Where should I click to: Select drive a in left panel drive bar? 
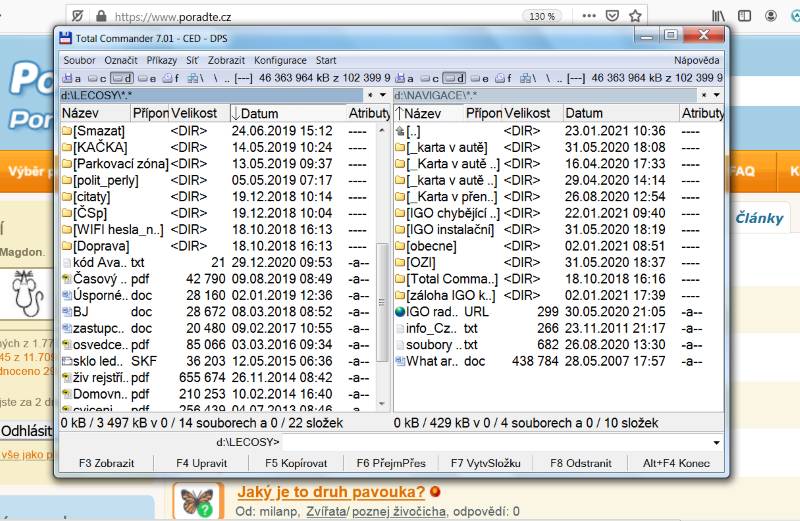[x=71, y=78]
